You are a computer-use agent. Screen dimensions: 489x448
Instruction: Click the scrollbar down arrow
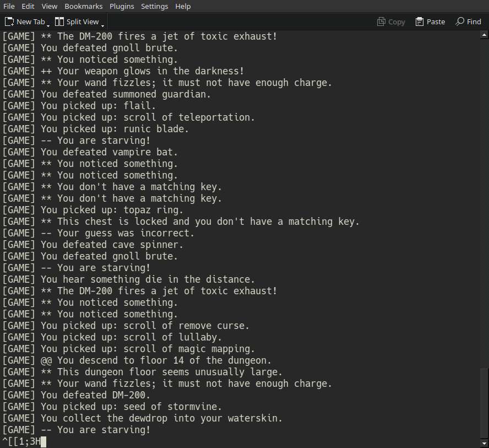484,444
